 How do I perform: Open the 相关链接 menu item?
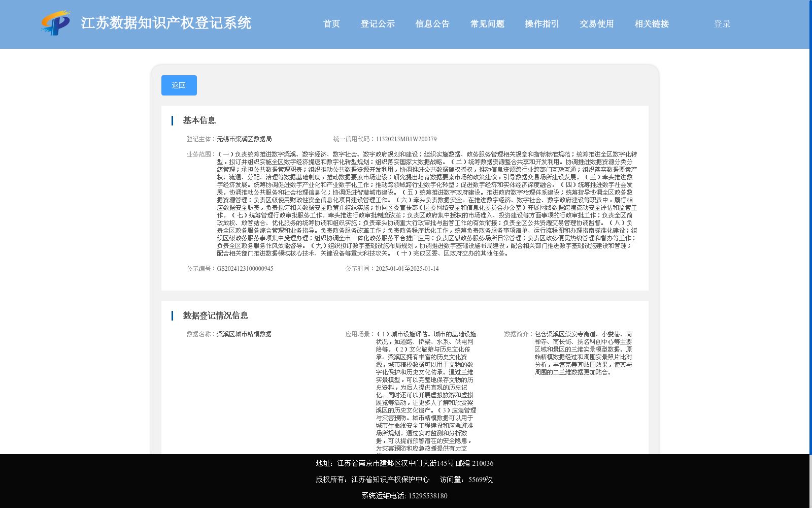click(652, 24)
